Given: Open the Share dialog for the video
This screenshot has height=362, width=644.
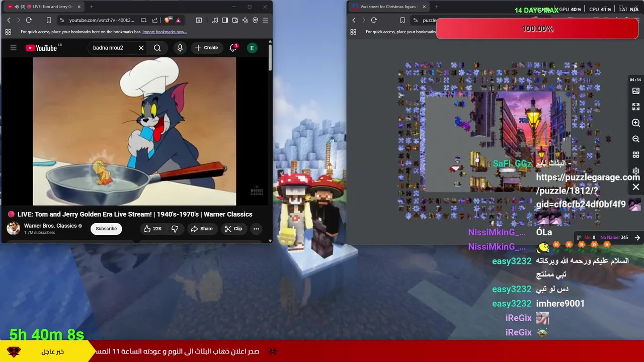Looking at the screenshot, I should tap(201, 229).
